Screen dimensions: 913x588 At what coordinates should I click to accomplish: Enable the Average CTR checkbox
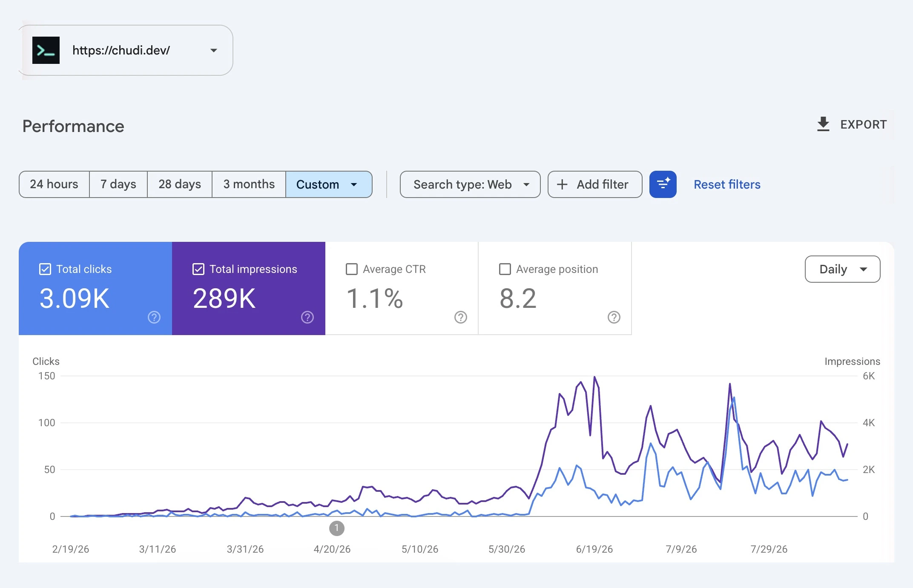click(x=352, y=269)
